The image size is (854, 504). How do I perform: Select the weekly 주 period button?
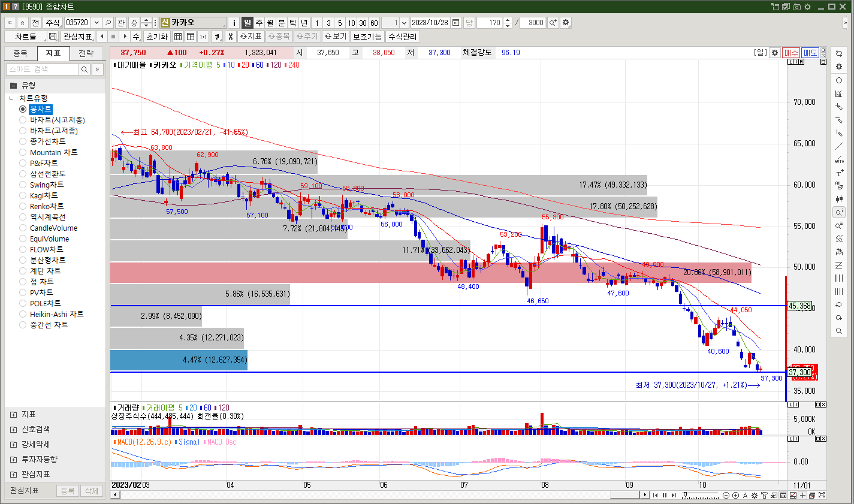pyautogui.click(x=259, y=23)
